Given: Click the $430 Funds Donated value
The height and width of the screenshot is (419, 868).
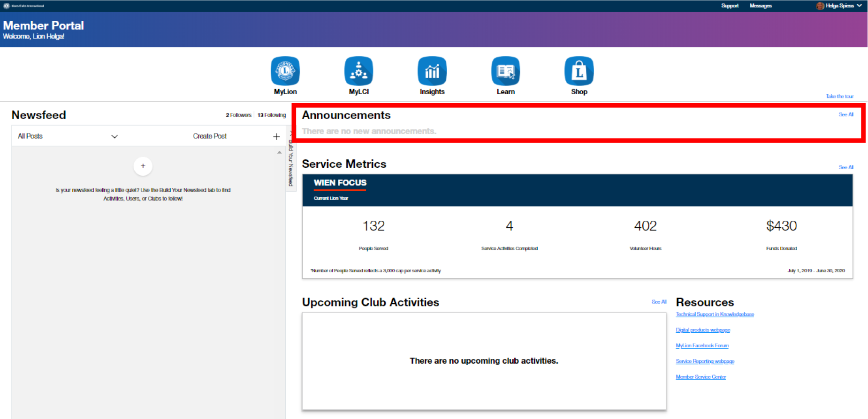Looking at the screenshot, I should pyautogui.click(x=781, y=226).
